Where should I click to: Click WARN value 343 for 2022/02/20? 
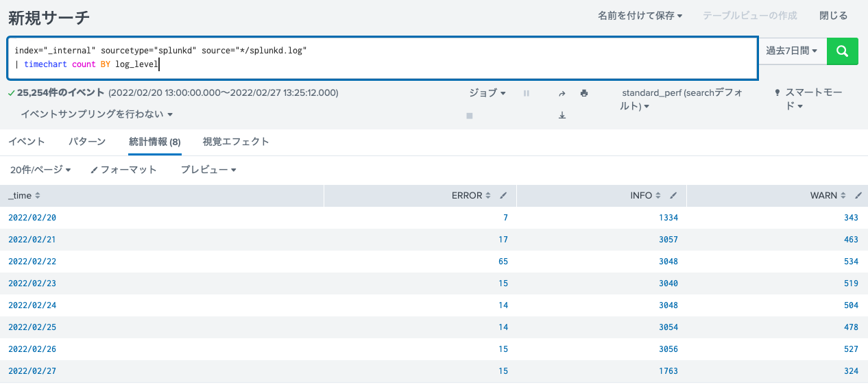tap(851, 218)
